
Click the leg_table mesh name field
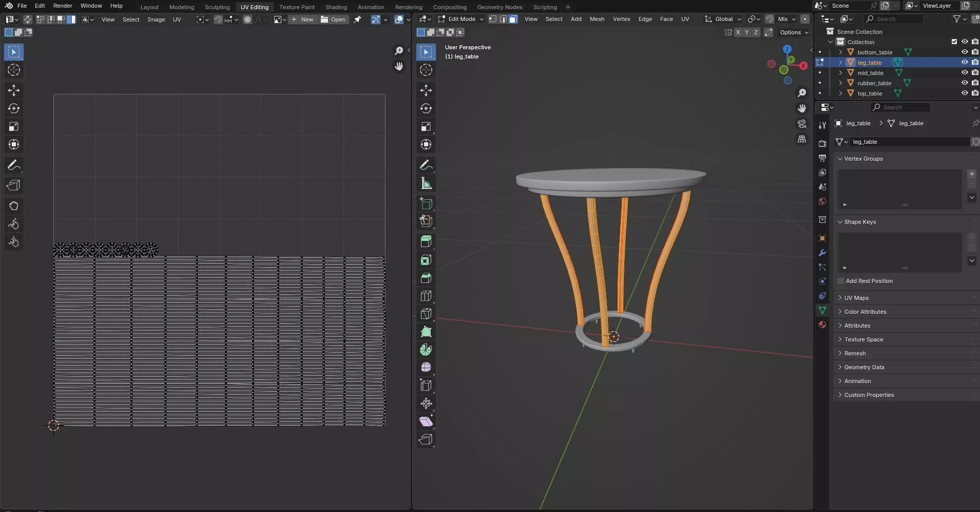point(910,142)
